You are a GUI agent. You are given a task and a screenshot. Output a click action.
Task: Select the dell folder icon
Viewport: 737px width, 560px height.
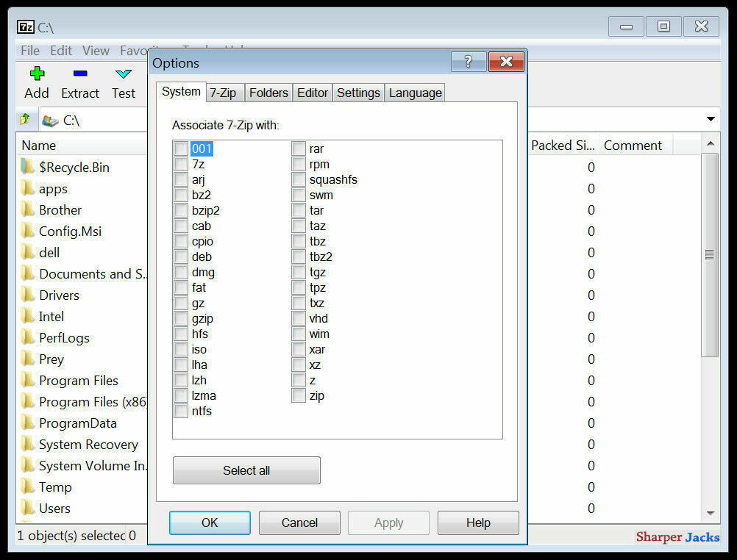click(x=28, y=252)
